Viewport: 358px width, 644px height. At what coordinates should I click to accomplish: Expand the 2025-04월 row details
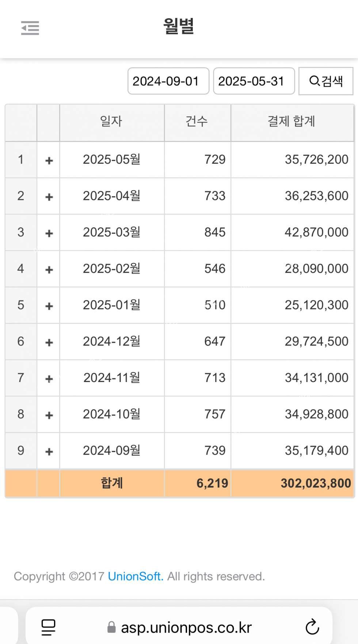pyautogui.click(x=49, y=197)
